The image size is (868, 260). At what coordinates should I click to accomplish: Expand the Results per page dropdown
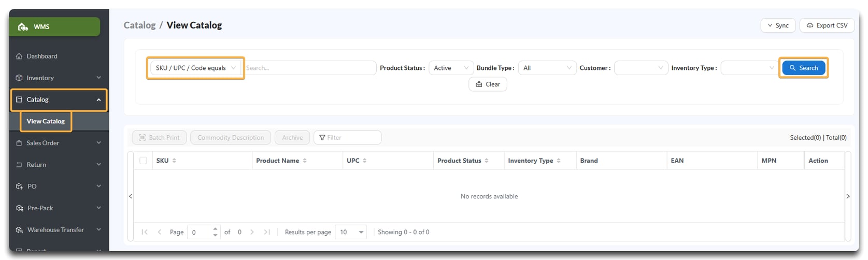(351, 232)
